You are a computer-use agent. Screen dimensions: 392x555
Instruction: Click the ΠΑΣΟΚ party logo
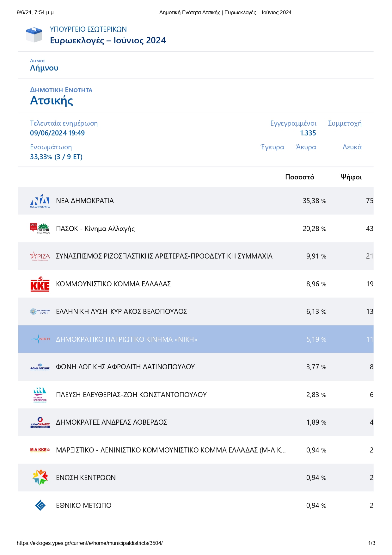40,228
